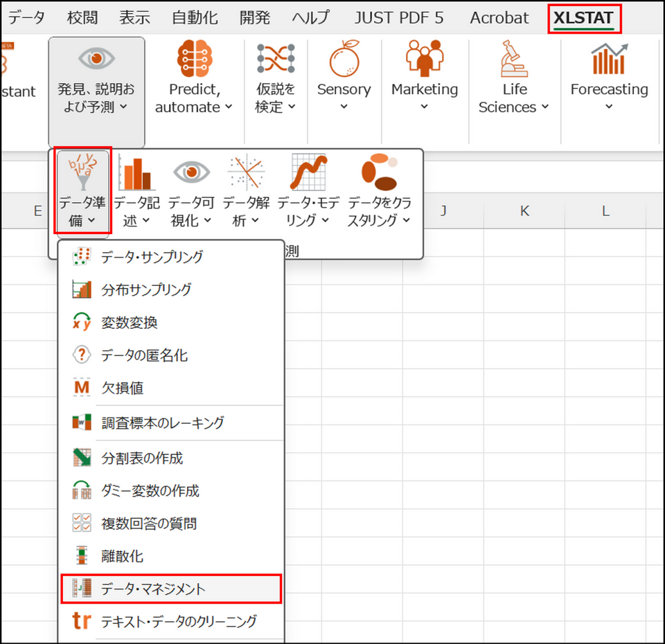Click the データ可視化 eye icon
This screenshot has height=644, width=665.
[x=191, y=172]
